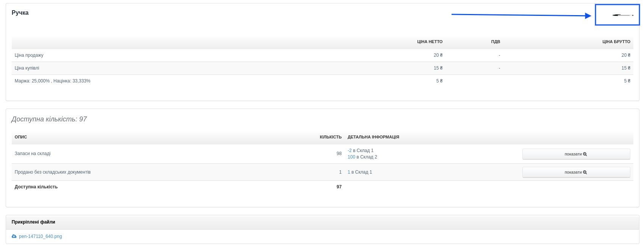Click the Прикріплені файли panel header

[33, 222]
